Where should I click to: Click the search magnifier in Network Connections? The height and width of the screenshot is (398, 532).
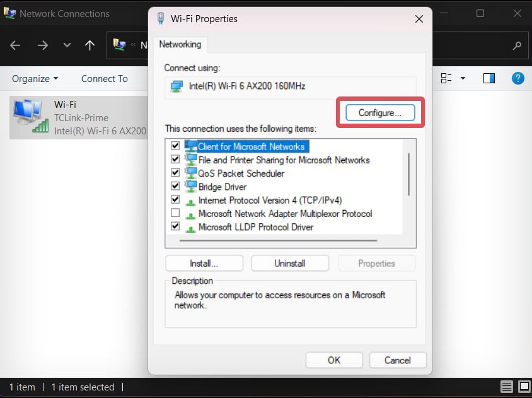click(517, 45)
